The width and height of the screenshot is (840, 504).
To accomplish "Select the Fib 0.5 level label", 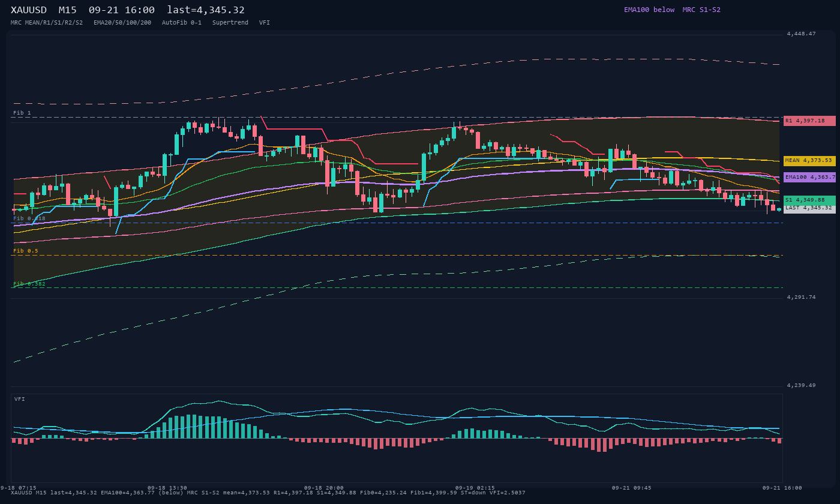I will coord(26,251).
